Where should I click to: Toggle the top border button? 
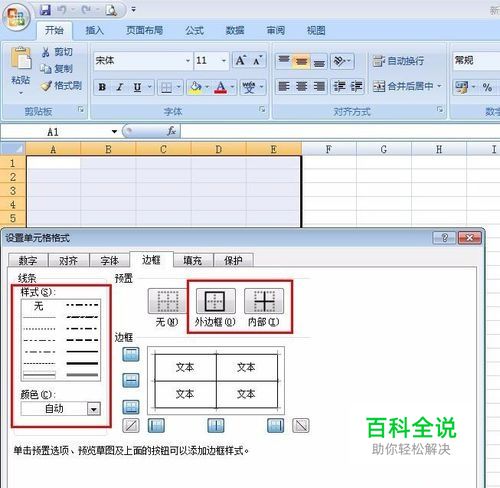(x=131, y=354)
